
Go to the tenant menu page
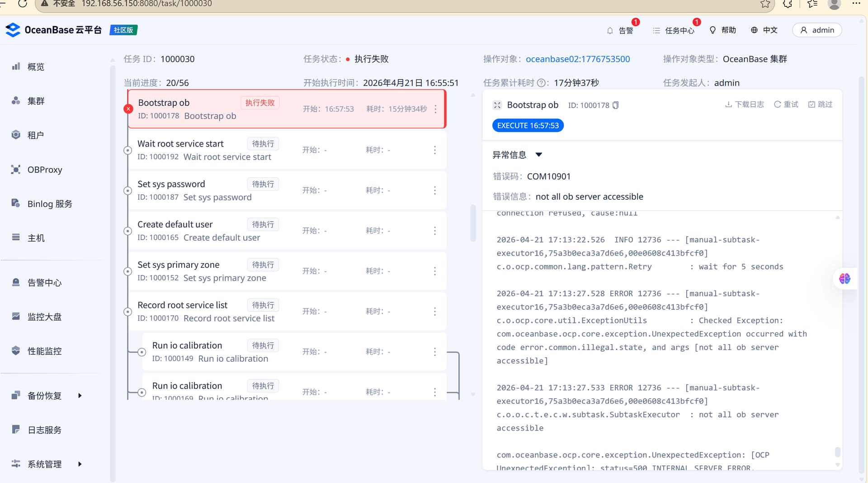point(35,135)
